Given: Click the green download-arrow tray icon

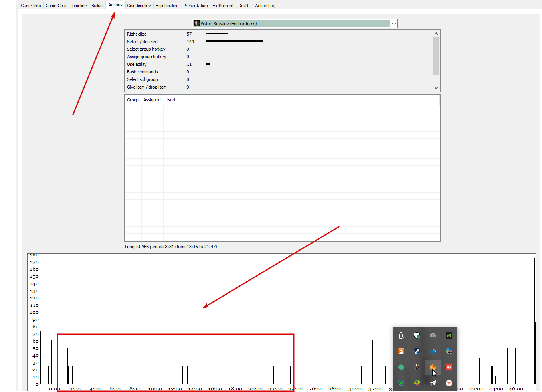Looking at the screenshot, I should pos(401,383).
